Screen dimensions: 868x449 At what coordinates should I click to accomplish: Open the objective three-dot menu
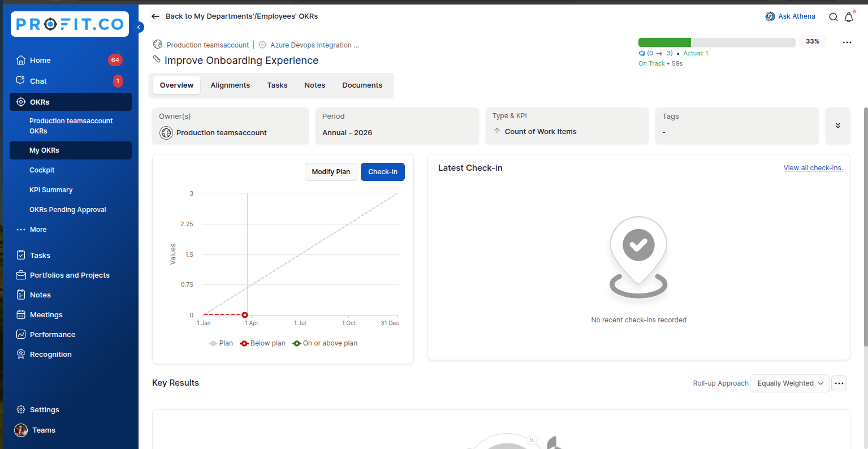(x=847, y=42)
